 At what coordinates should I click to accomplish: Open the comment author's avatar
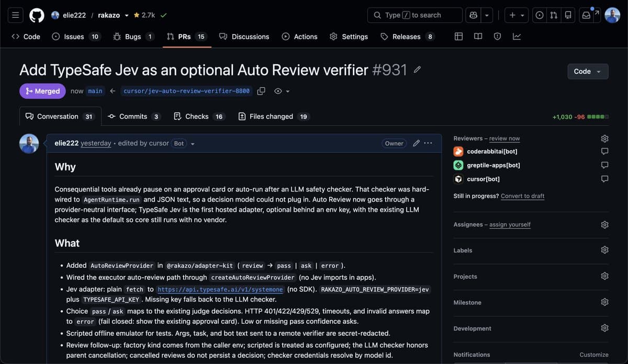click(x=29, y=143)
